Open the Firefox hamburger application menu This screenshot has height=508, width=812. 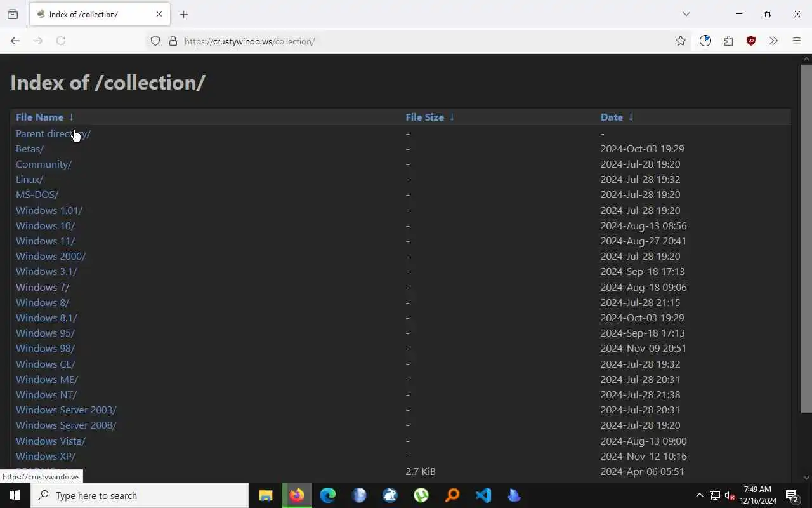(x=797, y=41)
